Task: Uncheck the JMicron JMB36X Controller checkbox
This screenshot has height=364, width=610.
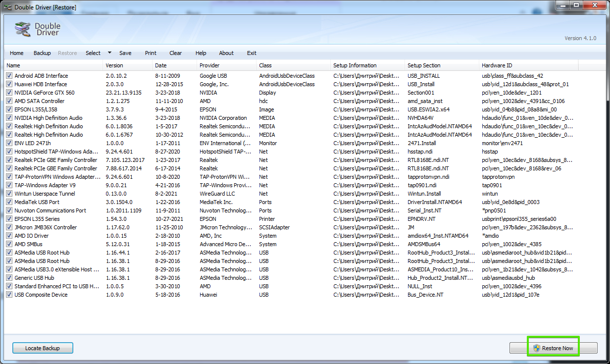Action: tap(9, 227)
